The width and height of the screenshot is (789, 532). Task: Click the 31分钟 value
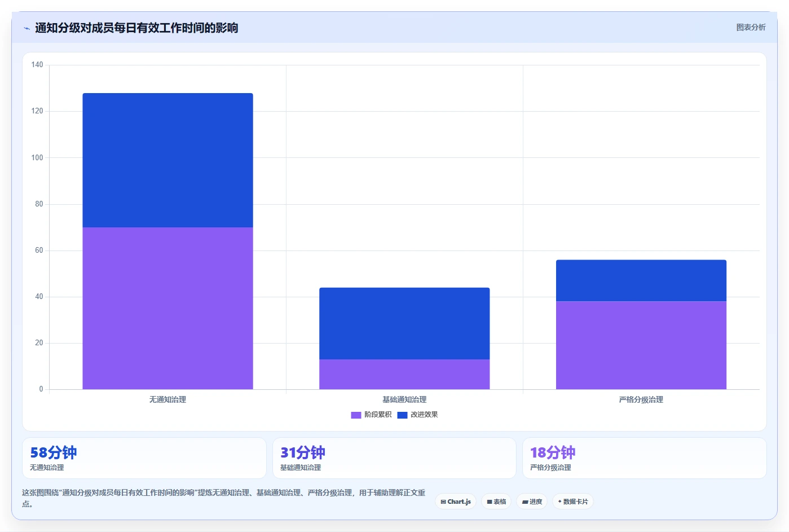pyautogui.click(x=303, y=452)
